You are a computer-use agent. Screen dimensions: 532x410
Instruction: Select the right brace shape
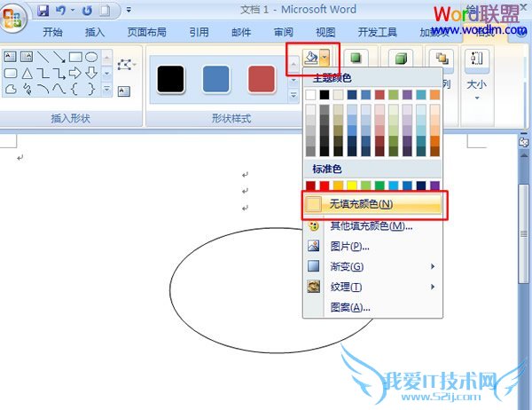tap(91, 89)
